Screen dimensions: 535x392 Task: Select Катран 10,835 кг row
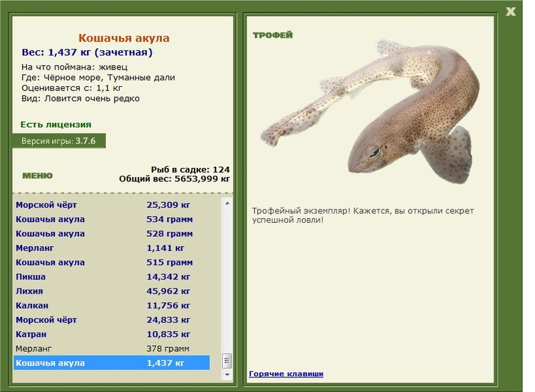coord(112,334)
